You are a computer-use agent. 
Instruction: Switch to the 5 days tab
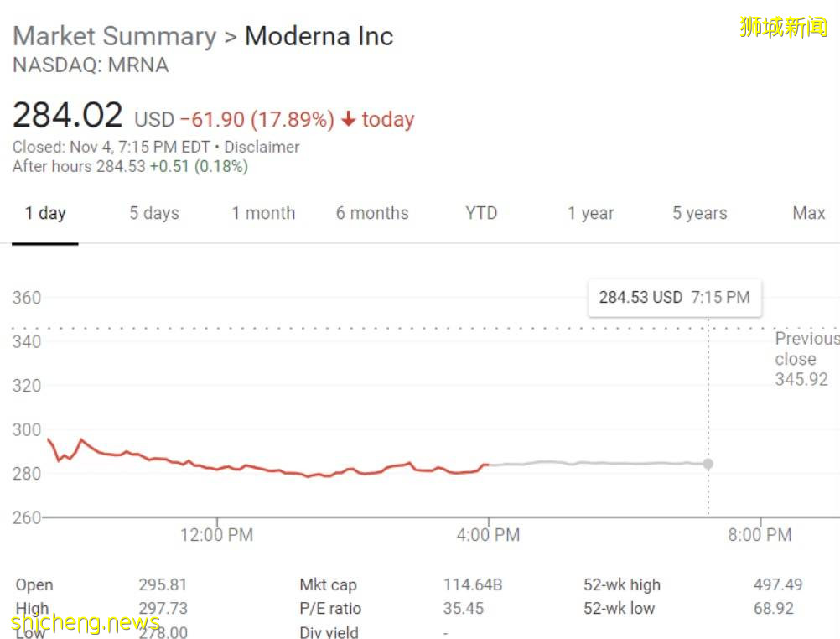[x=154, y=214]
